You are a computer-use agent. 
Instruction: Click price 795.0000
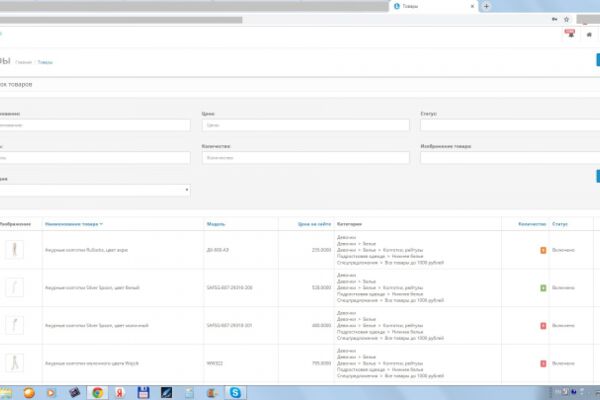pyautogui.click(x=321, y=363)
